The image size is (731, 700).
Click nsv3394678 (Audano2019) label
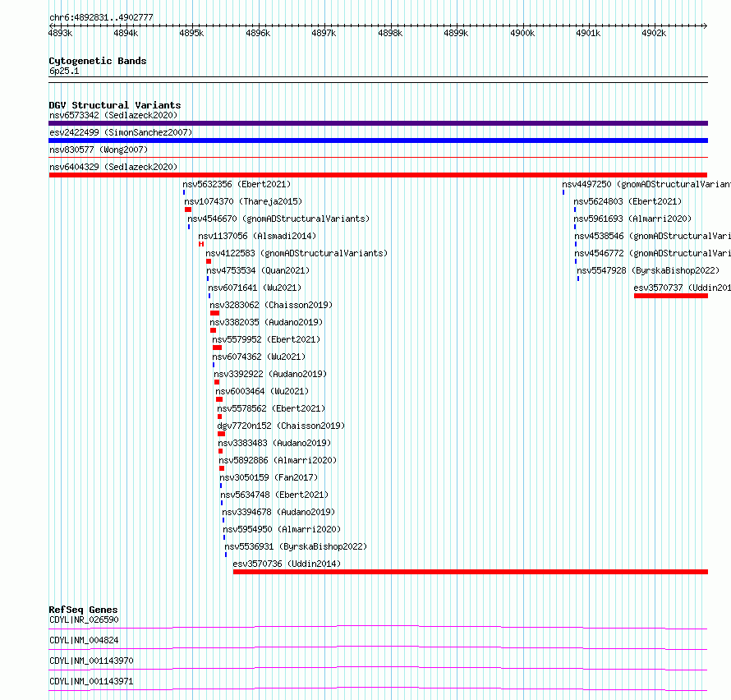tap(278, 512)
